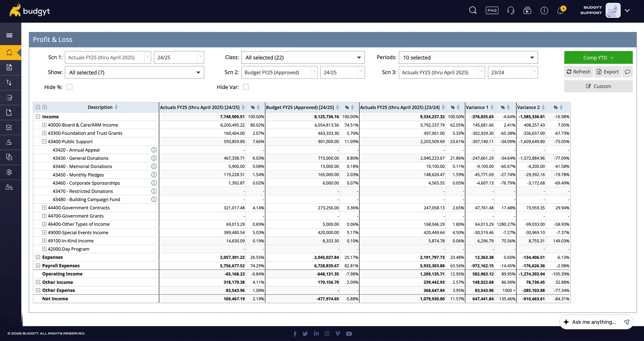Open the notifications bell icon

[x=560, y=11]
